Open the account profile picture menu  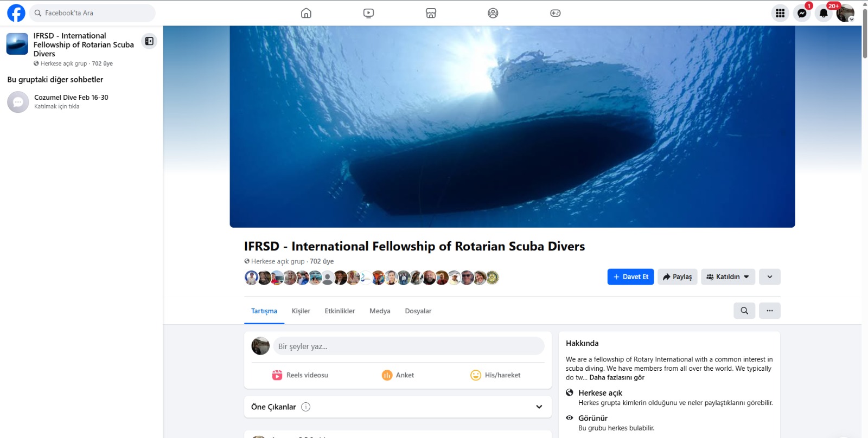click(845, 13)
